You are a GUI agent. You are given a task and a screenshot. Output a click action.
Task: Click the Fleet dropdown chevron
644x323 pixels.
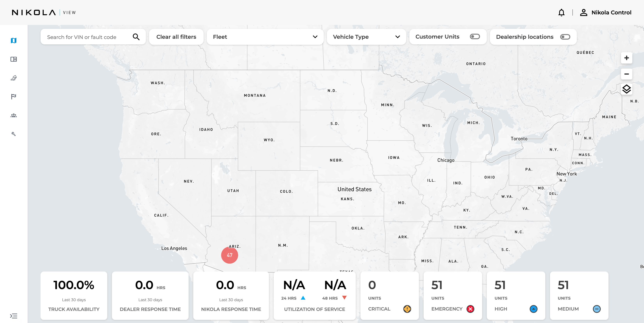coord(315,37)
